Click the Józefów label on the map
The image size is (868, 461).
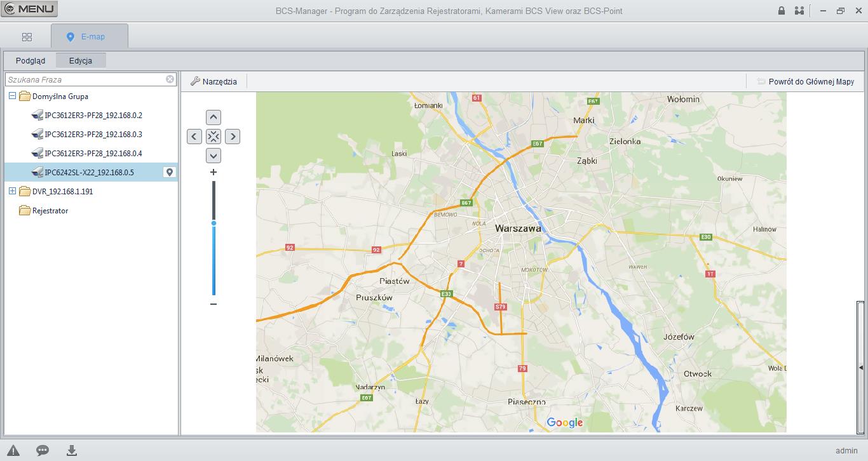point(679,337)
